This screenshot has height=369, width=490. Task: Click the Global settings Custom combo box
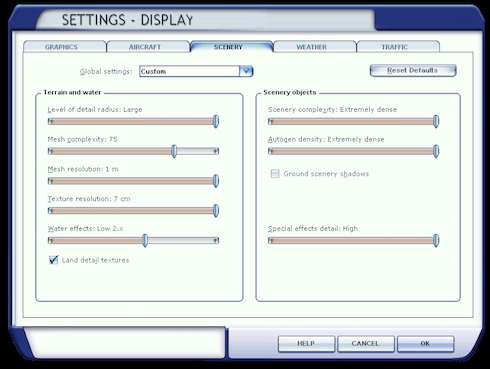coord(196,71)
